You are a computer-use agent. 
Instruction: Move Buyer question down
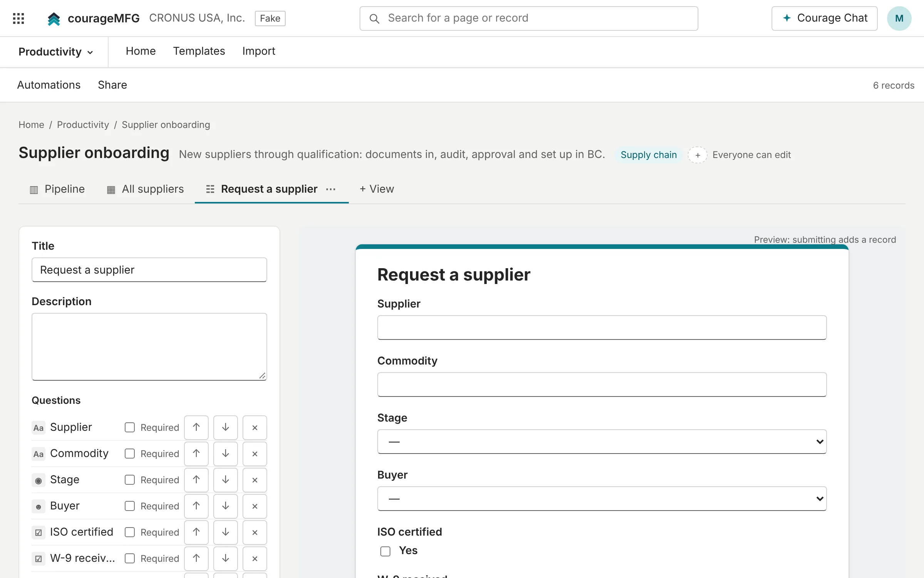click(x=226, y=506)
